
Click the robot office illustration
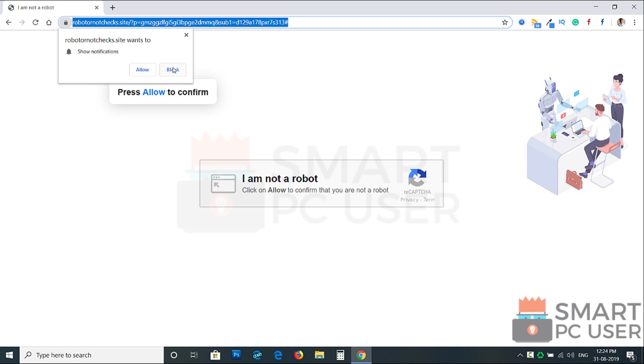(x=577, y=135)
